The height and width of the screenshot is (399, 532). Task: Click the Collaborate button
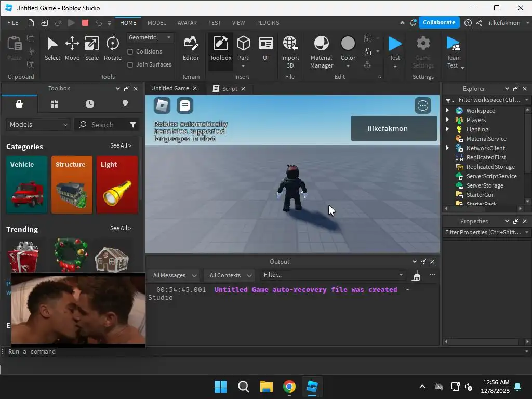(x=438, y=22)
